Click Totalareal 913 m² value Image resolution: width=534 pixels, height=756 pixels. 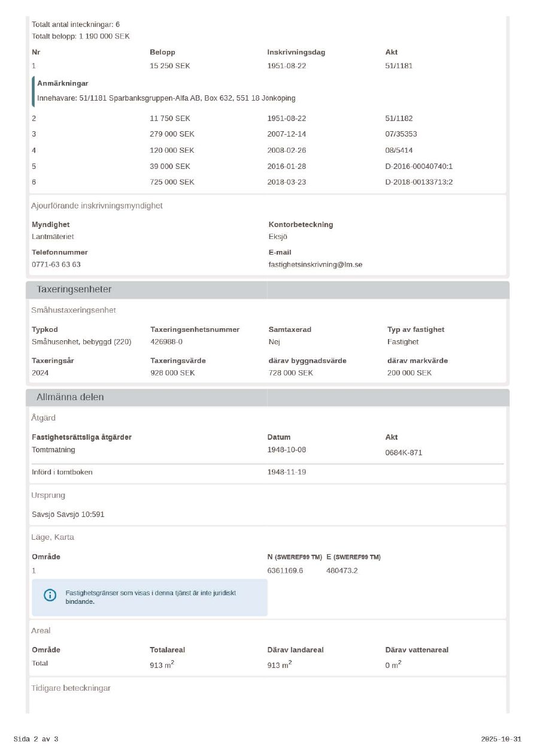(162, 665)
